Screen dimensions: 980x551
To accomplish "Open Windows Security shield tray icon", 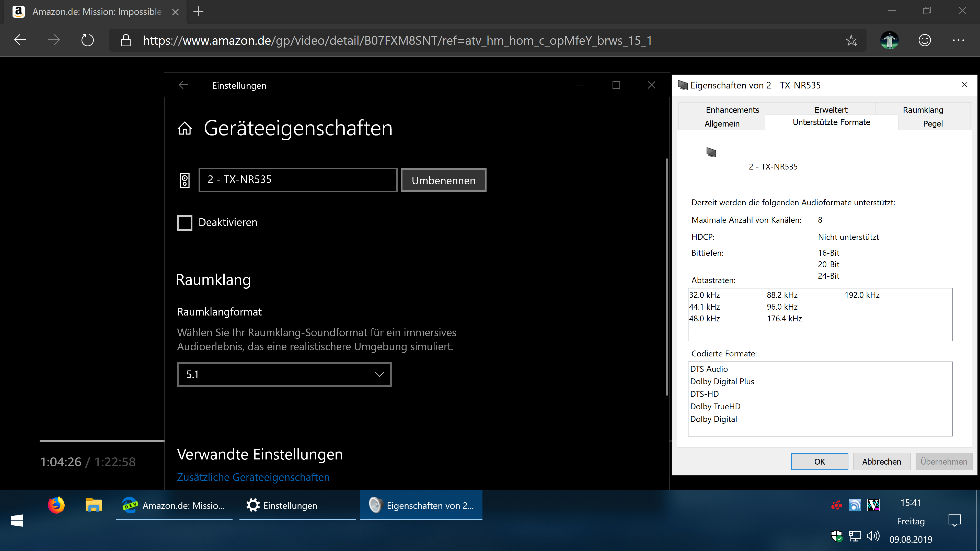I will click(836, 536).
